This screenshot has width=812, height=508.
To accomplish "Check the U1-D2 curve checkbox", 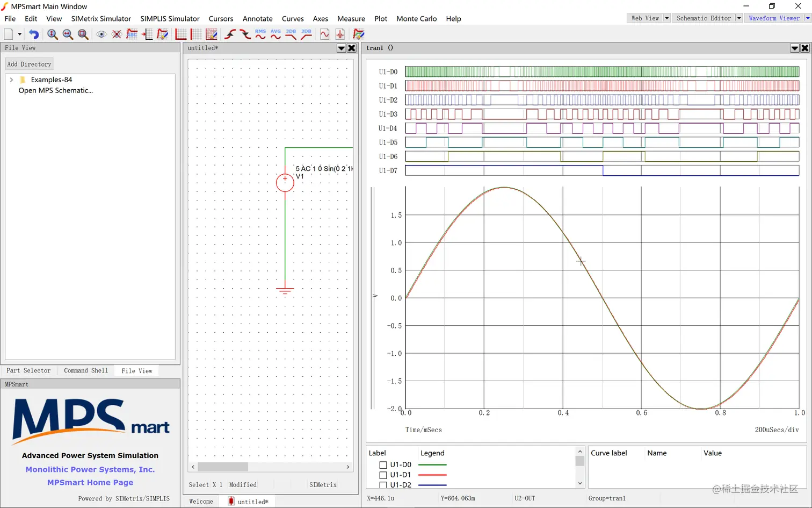I will click(383, 485).
